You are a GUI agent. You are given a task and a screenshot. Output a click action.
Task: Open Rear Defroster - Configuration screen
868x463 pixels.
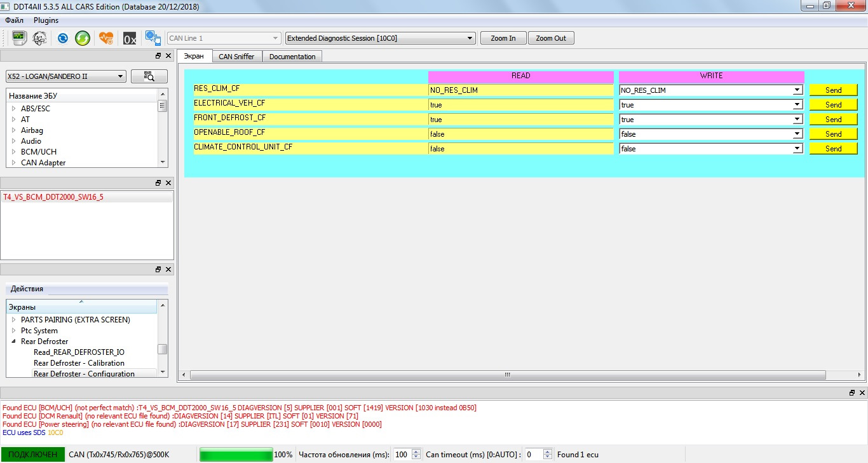(84, 374)
